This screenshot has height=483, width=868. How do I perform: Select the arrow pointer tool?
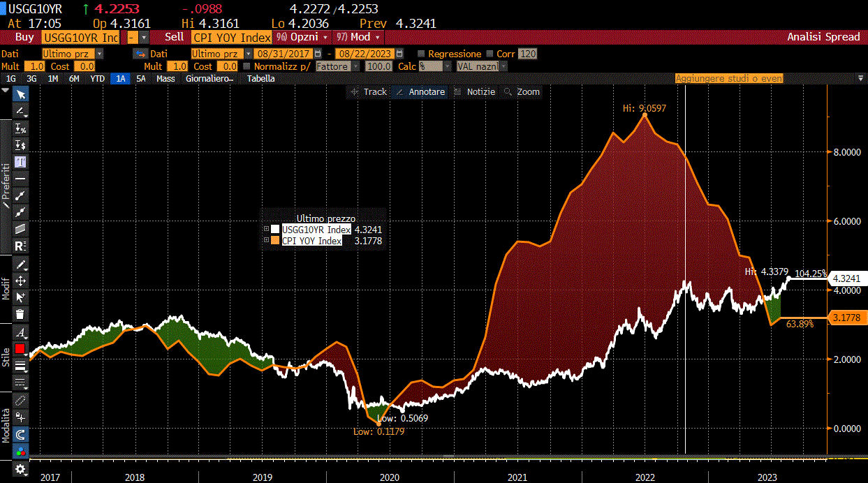tap(21, 95)
